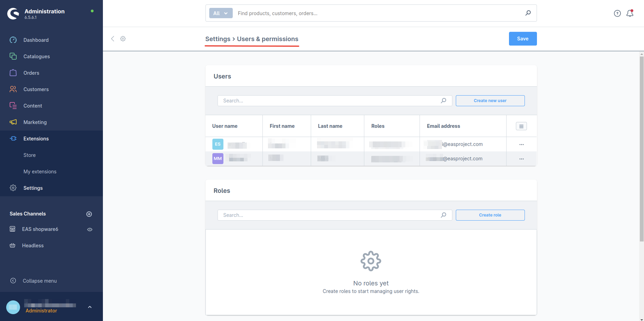Open the MM user row actions menu
Viewport: 644px width, 321px height.
pos(521,159)
